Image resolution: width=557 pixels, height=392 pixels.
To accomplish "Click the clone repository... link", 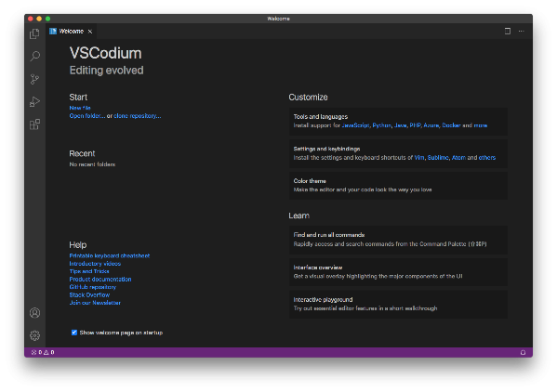I will coord(137,116).
